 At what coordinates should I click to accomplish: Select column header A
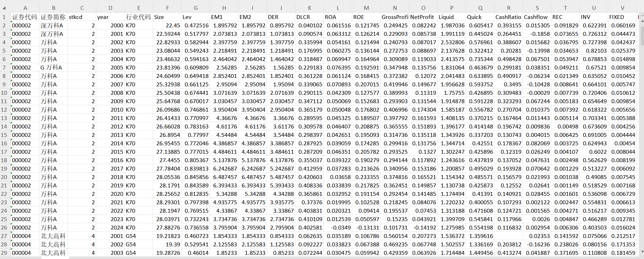coord(25,8)
